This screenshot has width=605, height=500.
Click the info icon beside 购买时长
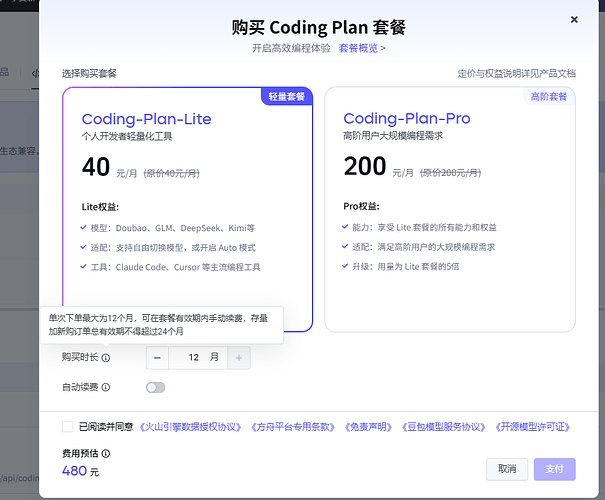pyautogui.click(x=106, y=358)
